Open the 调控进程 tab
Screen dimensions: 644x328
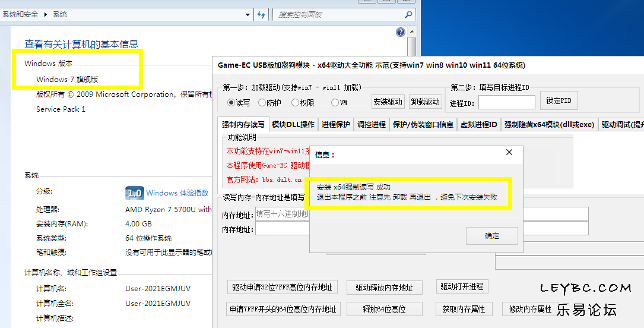372,125
